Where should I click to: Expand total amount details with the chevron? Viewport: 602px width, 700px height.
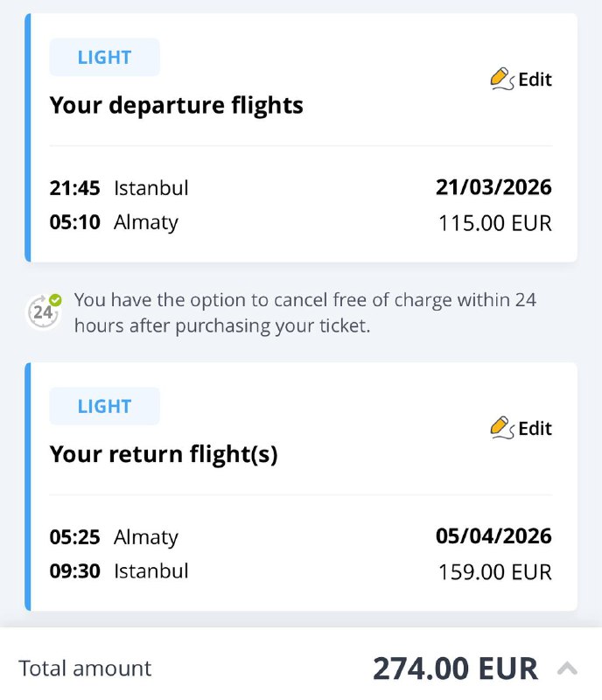coord(567,669)
